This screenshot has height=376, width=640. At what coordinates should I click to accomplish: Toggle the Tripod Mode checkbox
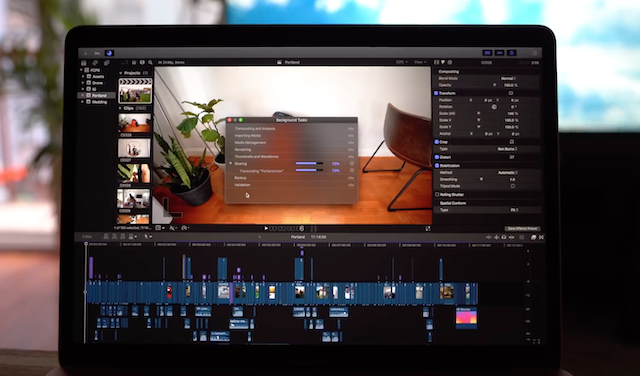[513, 186]
